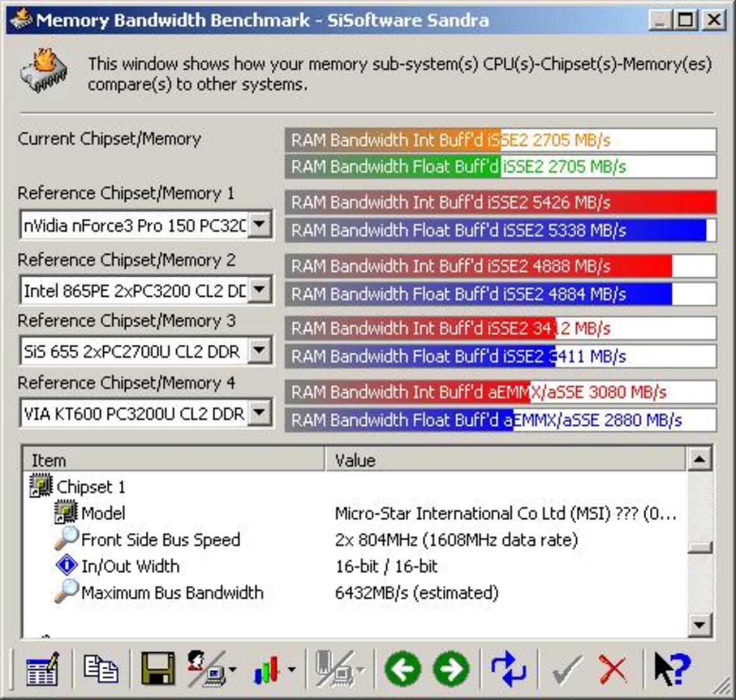Open dropdown arrow next to greyed module icon
736x700 pixels.
click(360, 669)
